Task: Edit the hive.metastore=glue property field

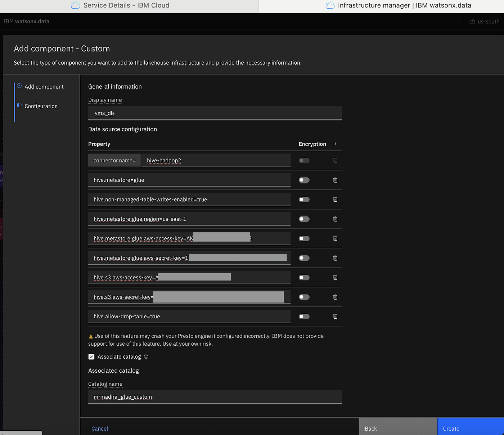Action: coord(189,180)
